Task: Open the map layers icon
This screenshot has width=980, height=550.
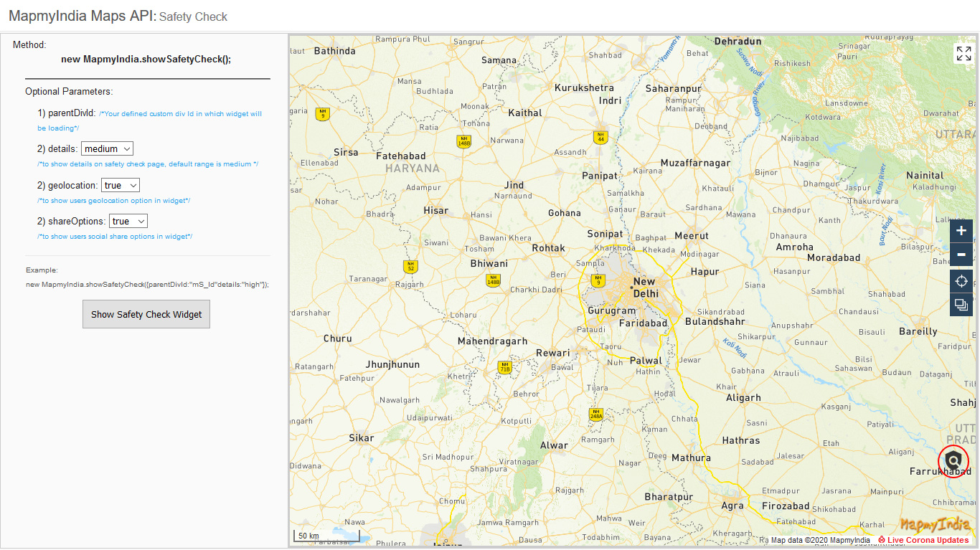Action: (x=961, y=305)
